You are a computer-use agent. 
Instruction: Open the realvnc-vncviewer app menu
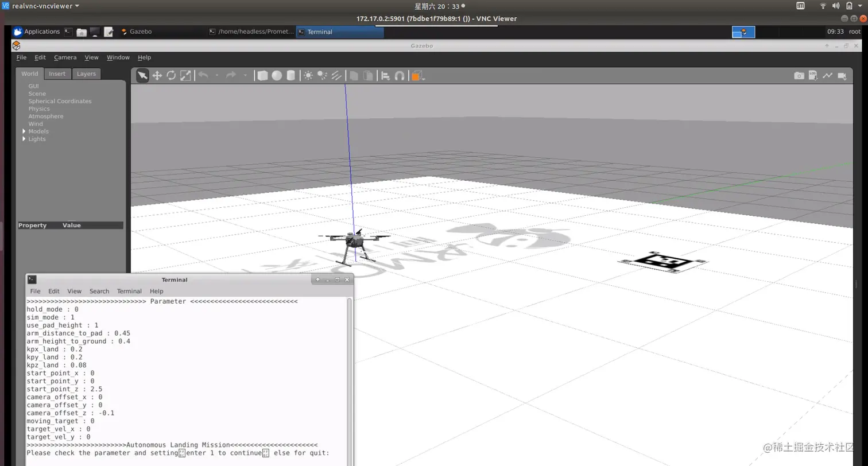(40, 6)
